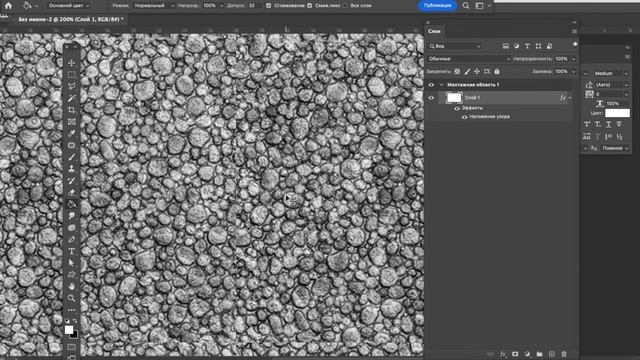Open the Плавное anti-aliasing dropdown
The image size is (640, 360).
point(616,148)
